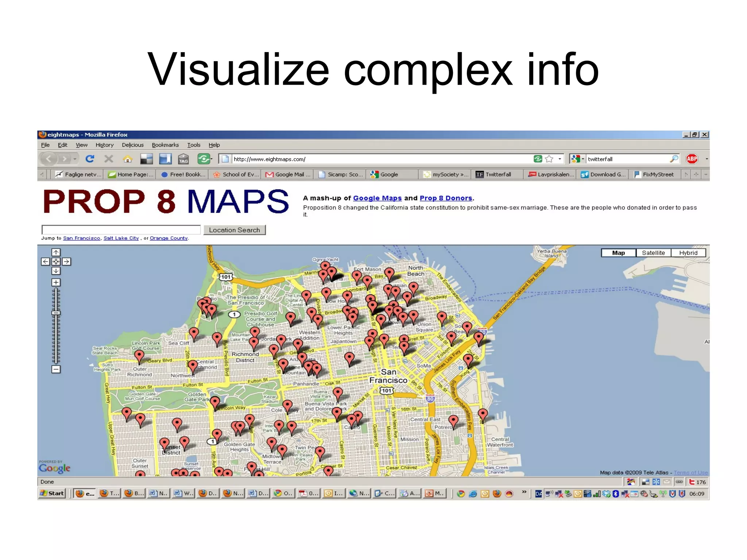Open the School of Ev... bookmark
Image resolution: width=747 pixels, height=560 pixels.
[x=236, y=175]
